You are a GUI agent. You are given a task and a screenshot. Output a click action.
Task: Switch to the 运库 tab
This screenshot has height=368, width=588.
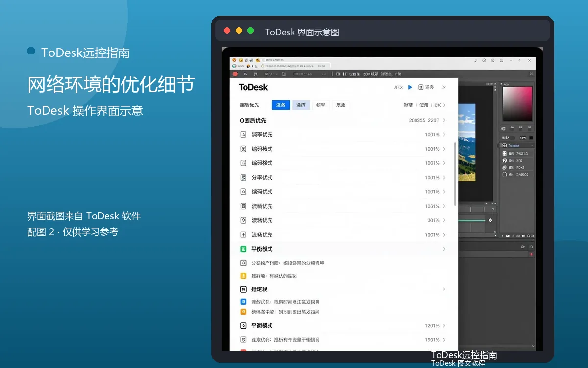[x=301, y=105]
